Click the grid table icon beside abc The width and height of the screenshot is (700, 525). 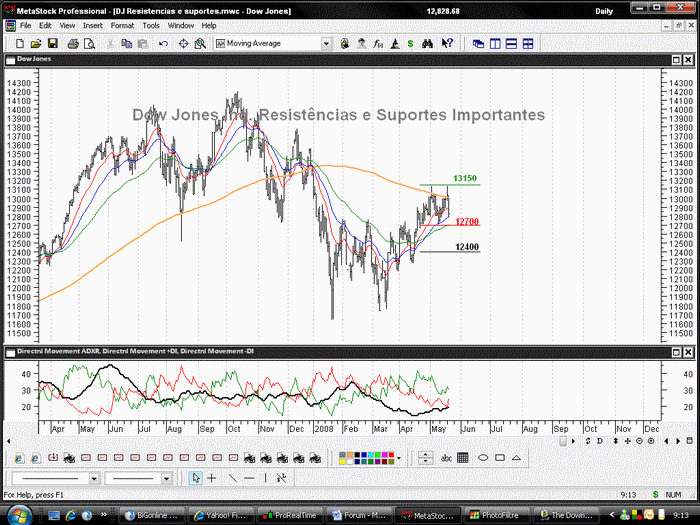coord(463,458)
